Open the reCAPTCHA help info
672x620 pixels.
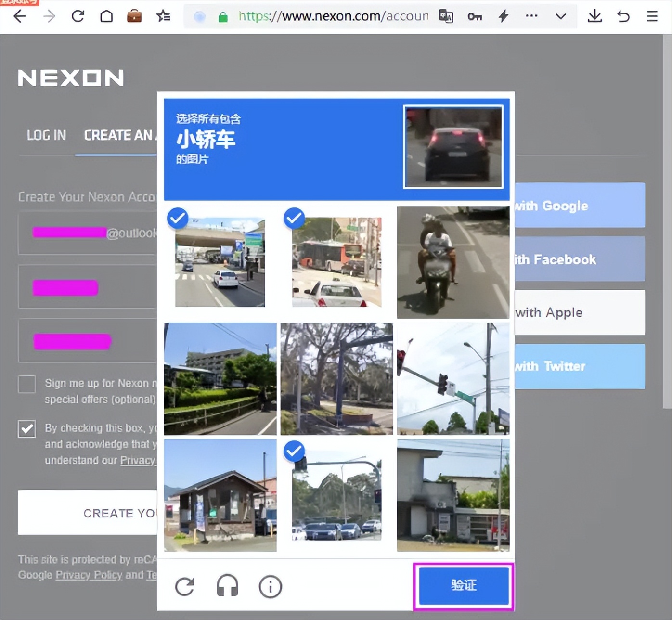click(x=270, y=586)
